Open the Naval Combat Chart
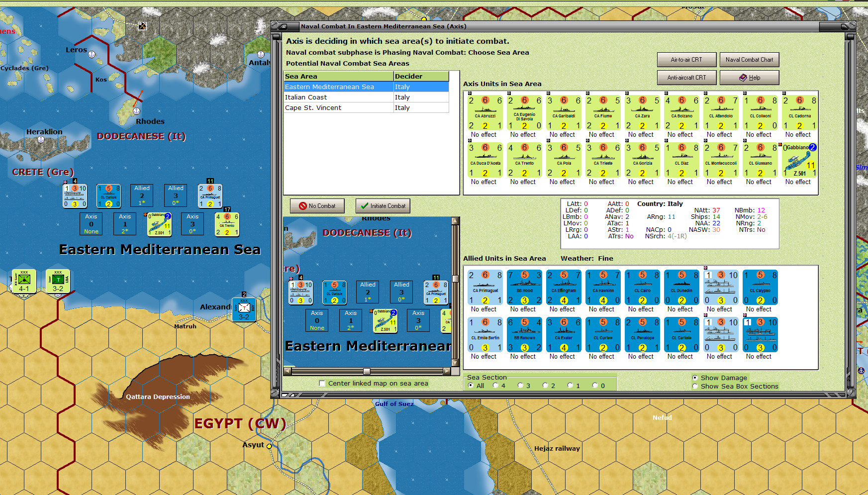The width and height of the screenshot is (868, 495). (x=749, y=60)
